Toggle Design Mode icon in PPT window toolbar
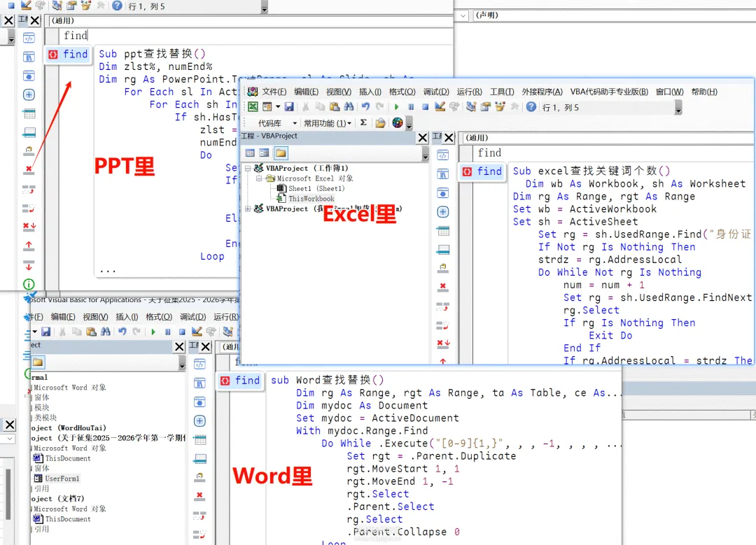The height and width of the screenshot is (545, 756). tap(26, 6)
